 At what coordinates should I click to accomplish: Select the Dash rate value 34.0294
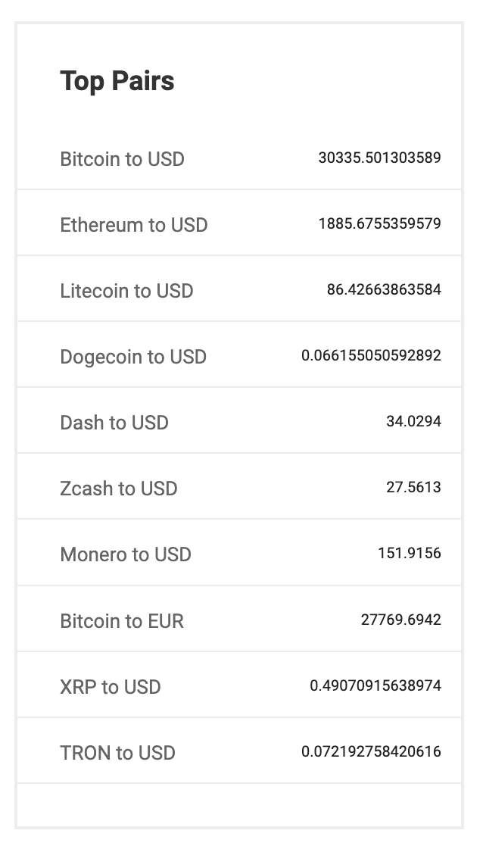[x=413, y=422]
